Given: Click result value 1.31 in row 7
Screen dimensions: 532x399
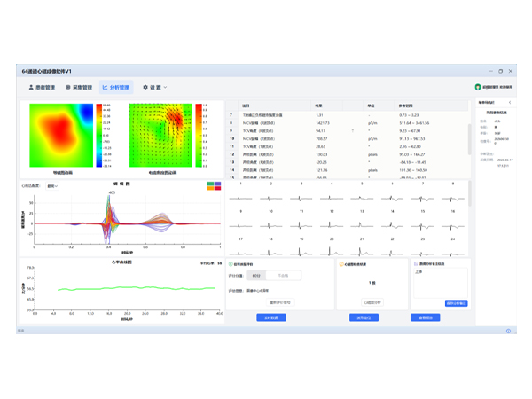Looking at the screenshot, I should click(x=319, y=115).
